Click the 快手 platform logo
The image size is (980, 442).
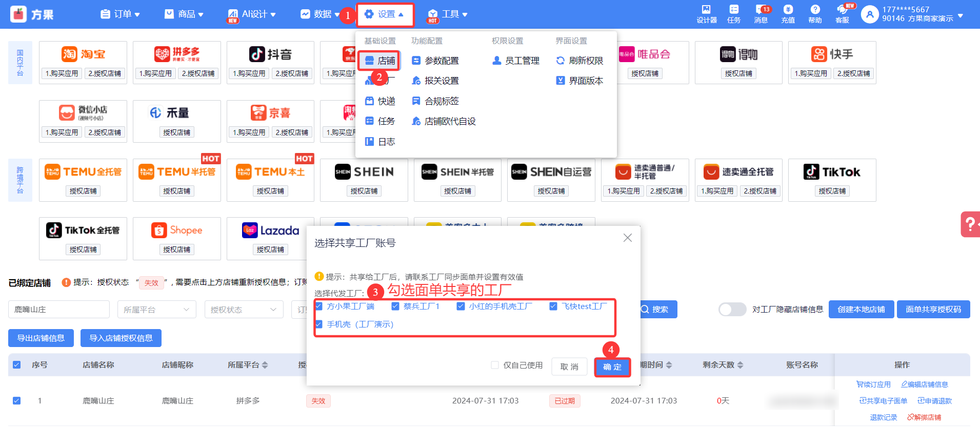[x=832, y=54]
